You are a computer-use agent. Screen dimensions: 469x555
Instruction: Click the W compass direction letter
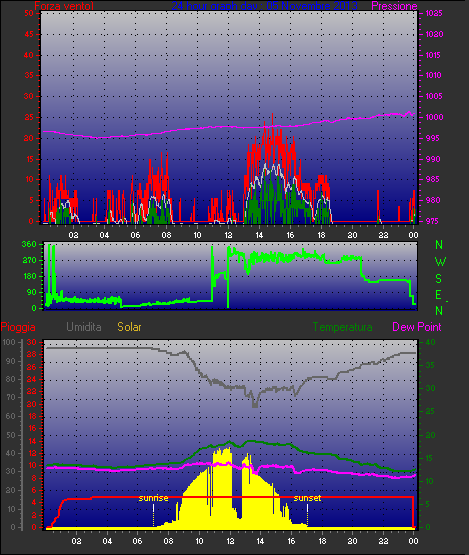[440, 262]
